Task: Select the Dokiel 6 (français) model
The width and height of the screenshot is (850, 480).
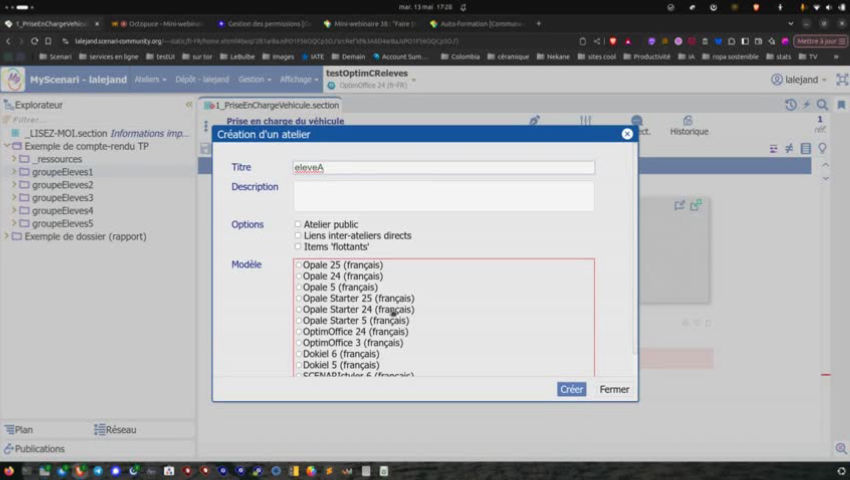Action: point(299,354)
